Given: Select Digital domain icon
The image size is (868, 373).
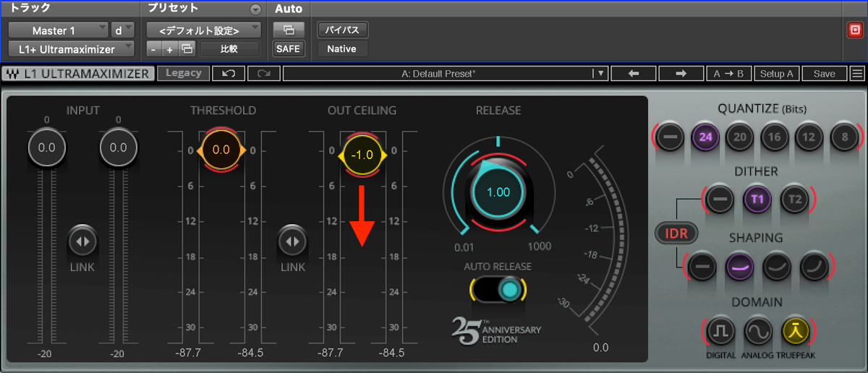Looking at the screenshot, I should 721,331.
